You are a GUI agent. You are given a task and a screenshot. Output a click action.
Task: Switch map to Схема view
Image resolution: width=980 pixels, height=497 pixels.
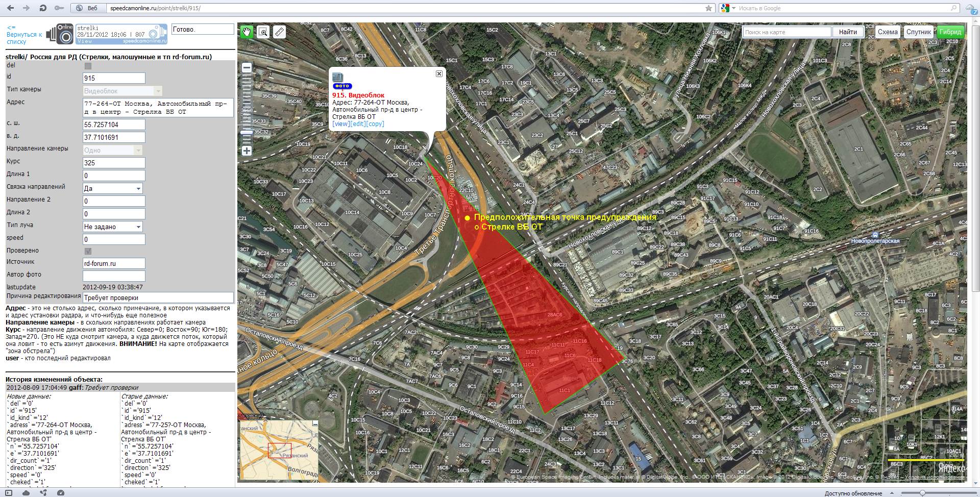click(x=888, y=32)
